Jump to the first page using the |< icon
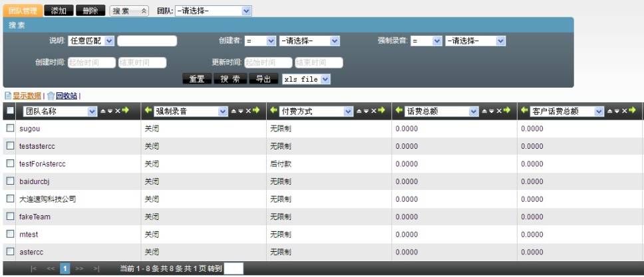This screenshot has height=277, width=644. click(34, 269)
